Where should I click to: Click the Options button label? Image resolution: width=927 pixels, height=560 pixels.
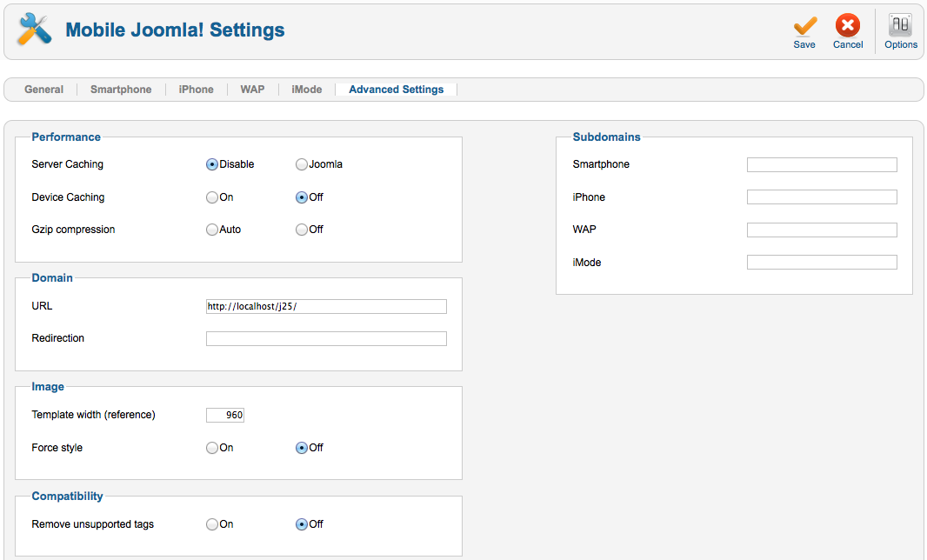tap(900, 45)
